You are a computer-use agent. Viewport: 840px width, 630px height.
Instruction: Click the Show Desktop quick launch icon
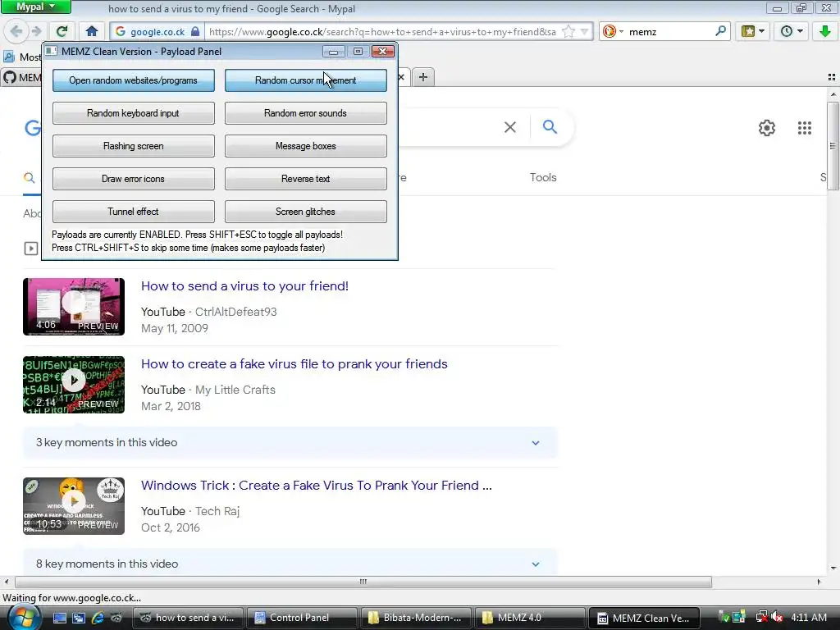click(x=59, y=618)
